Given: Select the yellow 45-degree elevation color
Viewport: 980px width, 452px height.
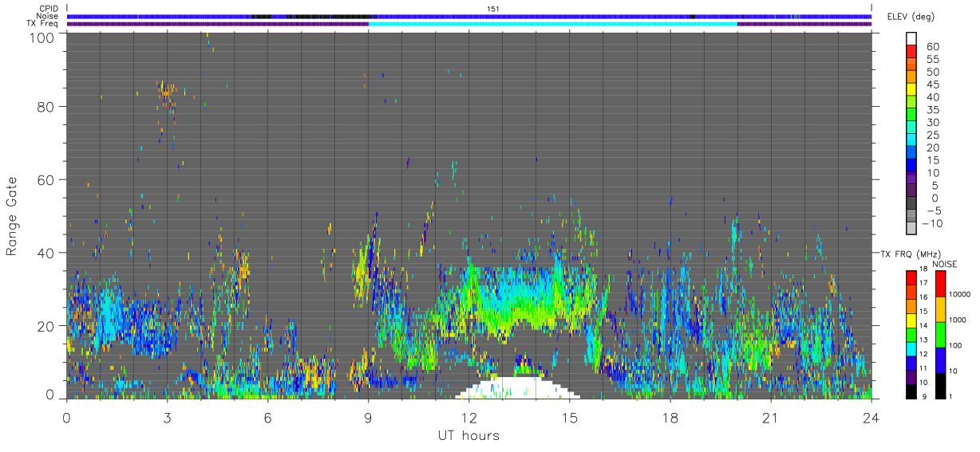Looking at the screenshot, I should pos(912,90).
